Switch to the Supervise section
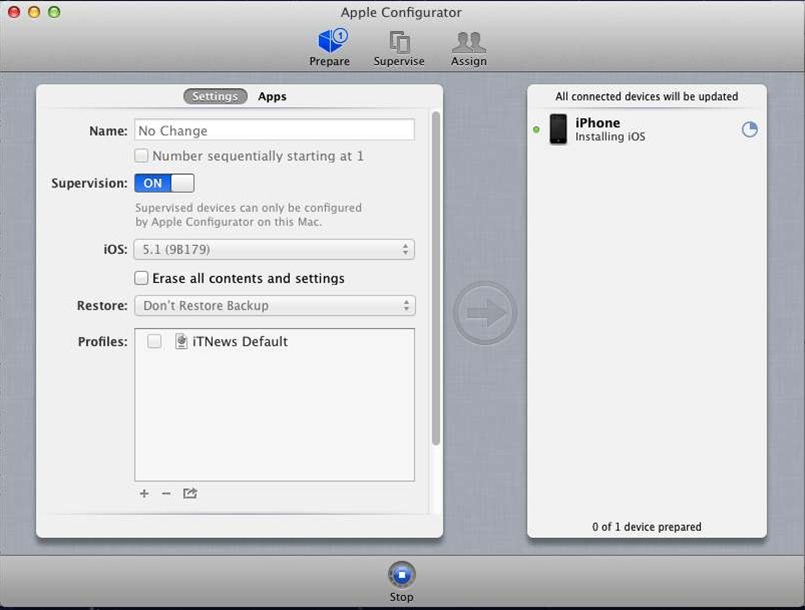The image size is (805, 610). tap(399, 43)
